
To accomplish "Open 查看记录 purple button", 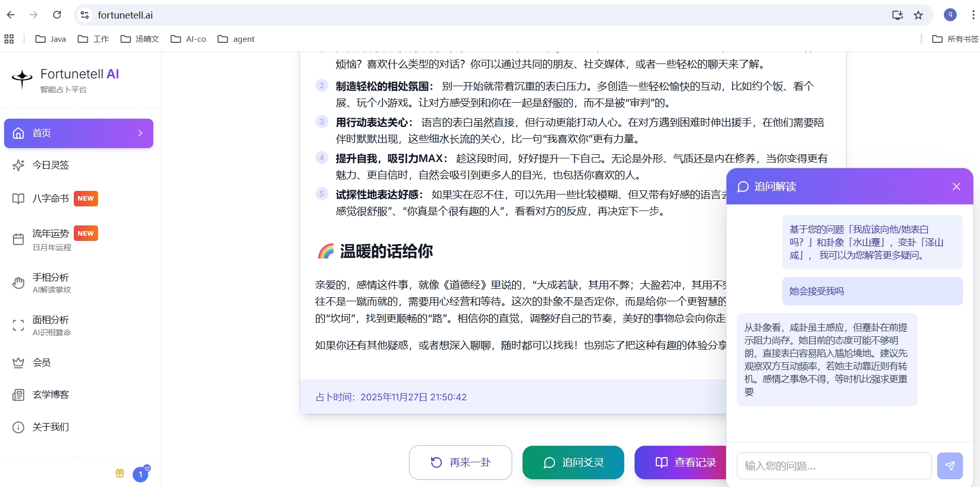I will [x=681, y=462].
